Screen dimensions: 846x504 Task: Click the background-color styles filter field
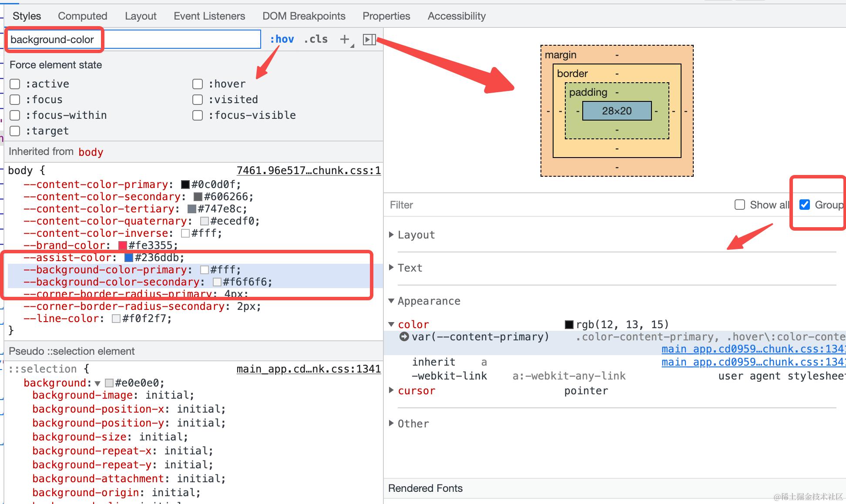(x=134, y=40)
